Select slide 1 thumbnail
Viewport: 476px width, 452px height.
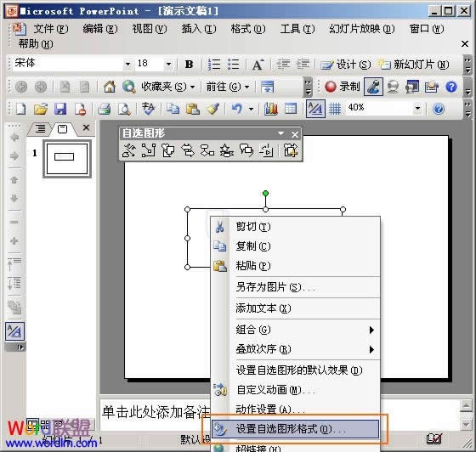[x=67, y=159]
